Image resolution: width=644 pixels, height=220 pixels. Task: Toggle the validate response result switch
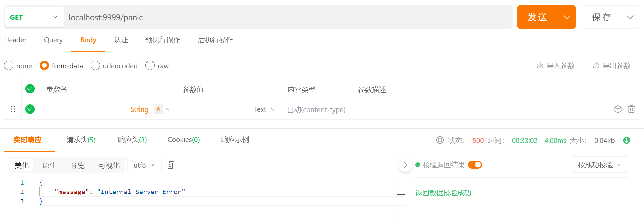[x=475, y=165]
